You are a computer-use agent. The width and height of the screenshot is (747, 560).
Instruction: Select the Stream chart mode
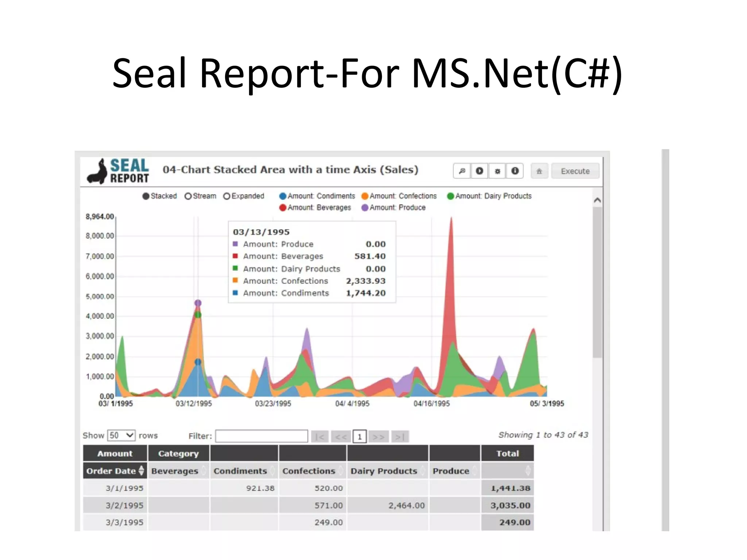tap(200, 196)
